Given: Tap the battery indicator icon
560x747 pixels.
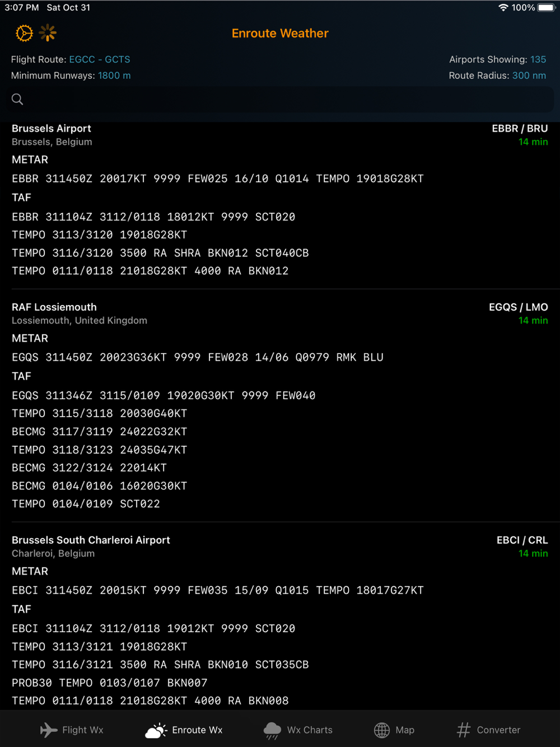Looking at the screenshot, I should [x=547, y=7].
